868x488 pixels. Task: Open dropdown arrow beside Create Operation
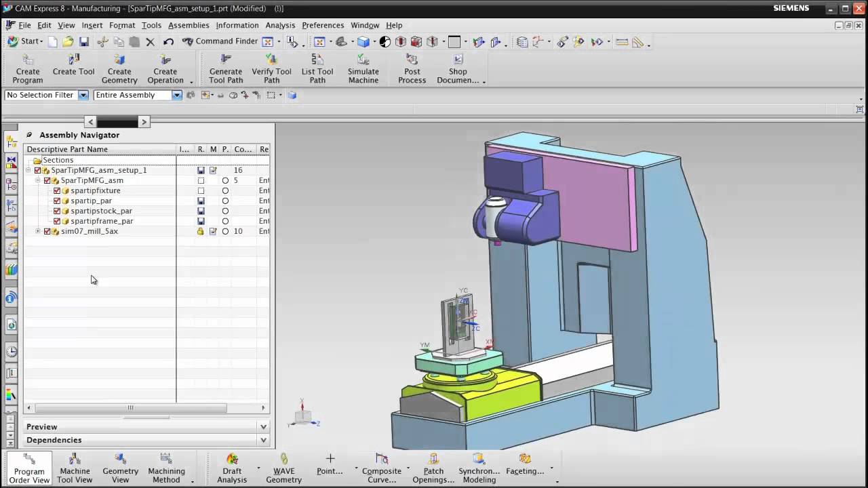(x=191, y=82)
